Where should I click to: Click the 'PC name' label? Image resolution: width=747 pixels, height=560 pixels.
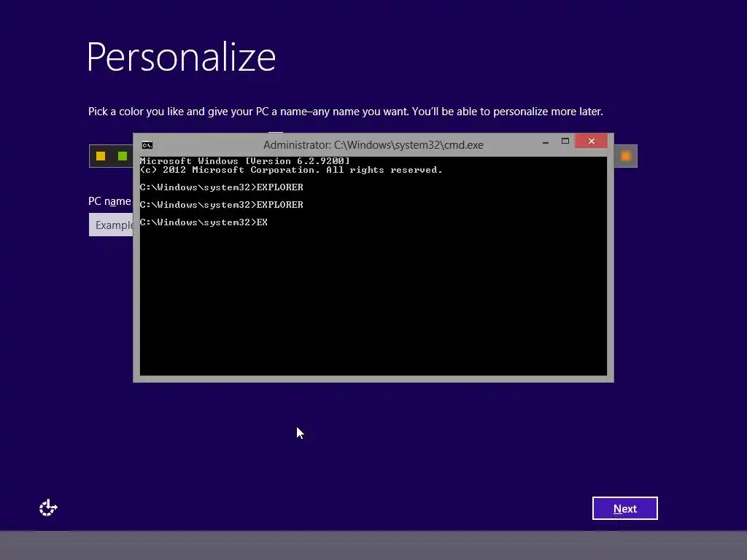109,201
